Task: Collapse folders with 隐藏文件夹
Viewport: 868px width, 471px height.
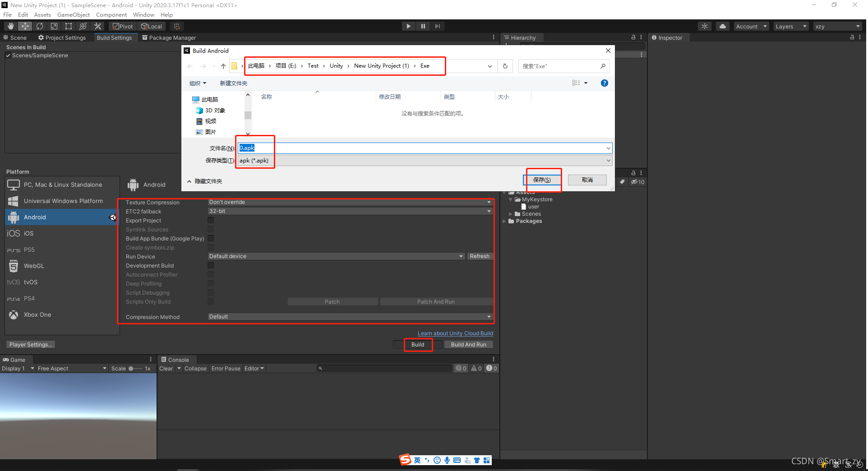Action: coord(205,181)
